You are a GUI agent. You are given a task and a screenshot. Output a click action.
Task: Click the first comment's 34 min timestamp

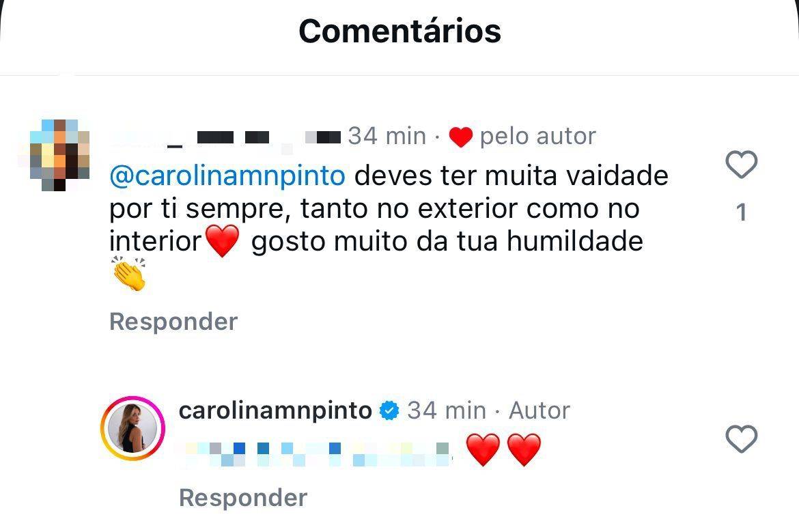[387, 137]
